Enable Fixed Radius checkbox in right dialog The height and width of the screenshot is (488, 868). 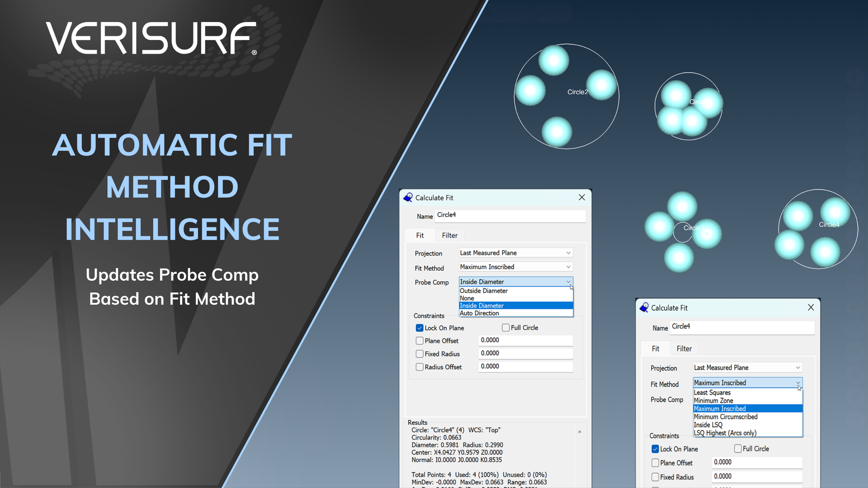click(655, 477)
